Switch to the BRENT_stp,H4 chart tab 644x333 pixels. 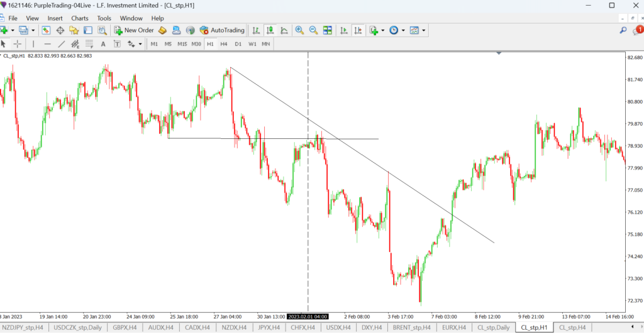pos(412,327)
